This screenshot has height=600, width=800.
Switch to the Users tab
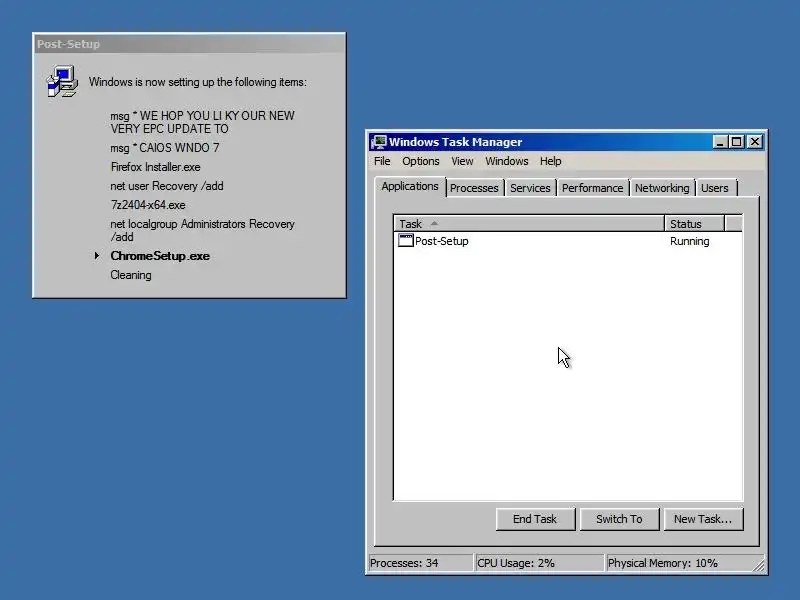[714, 188]
